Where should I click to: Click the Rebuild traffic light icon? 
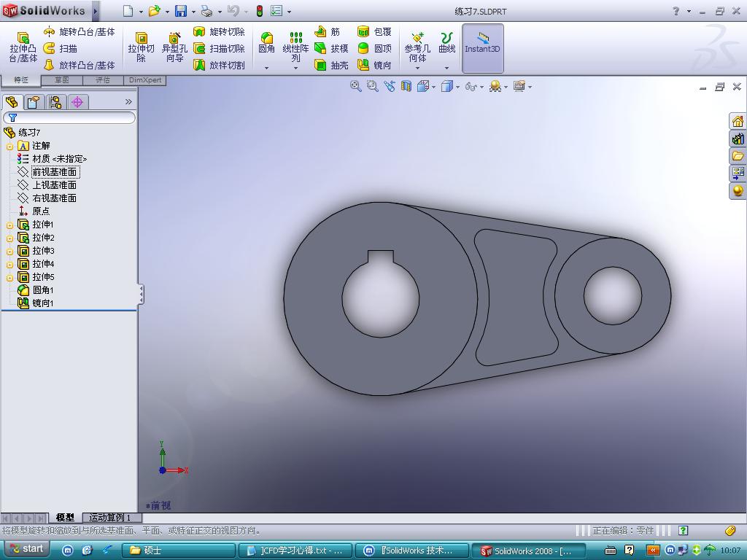tap(260, 11)
